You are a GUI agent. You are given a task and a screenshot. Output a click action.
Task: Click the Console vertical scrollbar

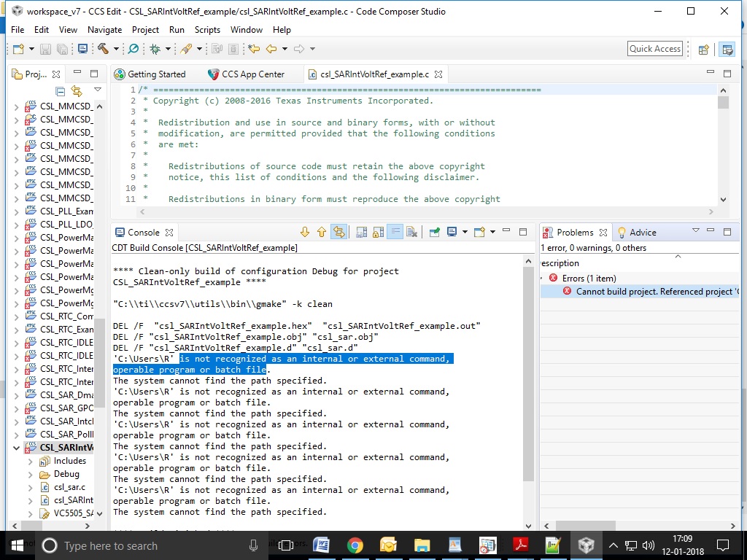[x=528, y=374]
